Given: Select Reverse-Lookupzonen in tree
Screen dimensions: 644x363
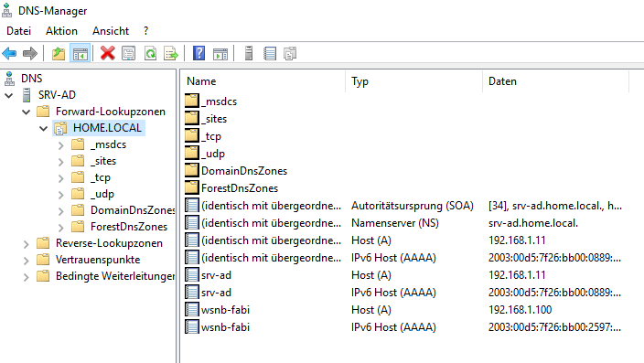Looking at the screenshot, I should tap(109, 243).
